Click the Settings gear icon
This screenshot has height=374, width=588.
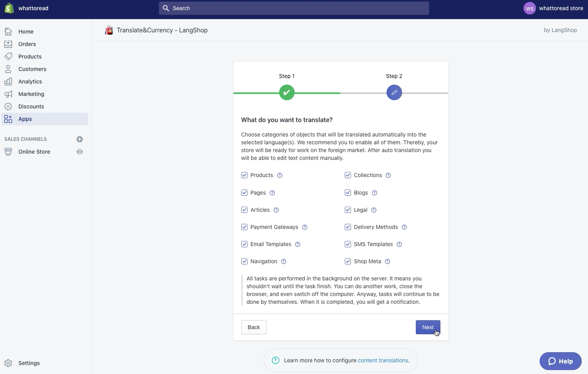8,363
